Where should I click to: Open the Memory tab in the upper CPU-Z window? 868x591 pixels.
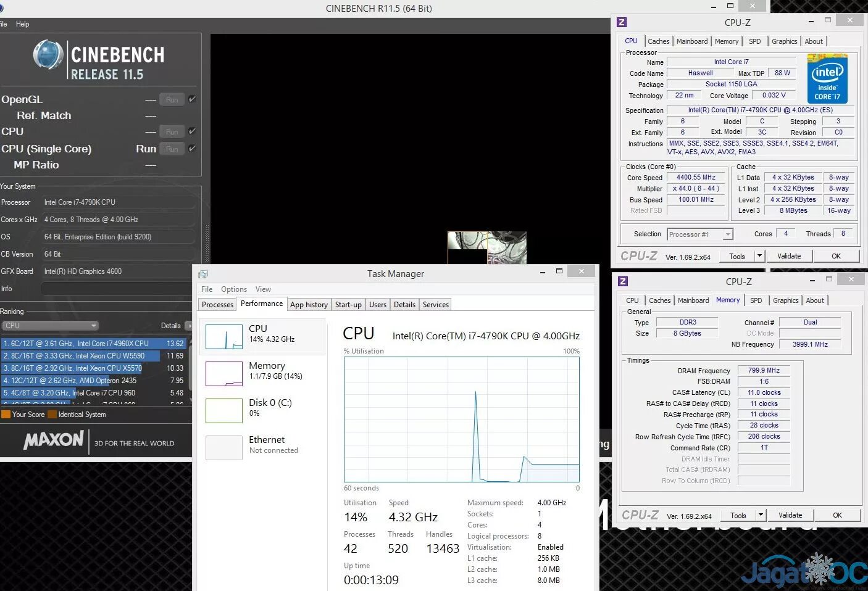727,41
